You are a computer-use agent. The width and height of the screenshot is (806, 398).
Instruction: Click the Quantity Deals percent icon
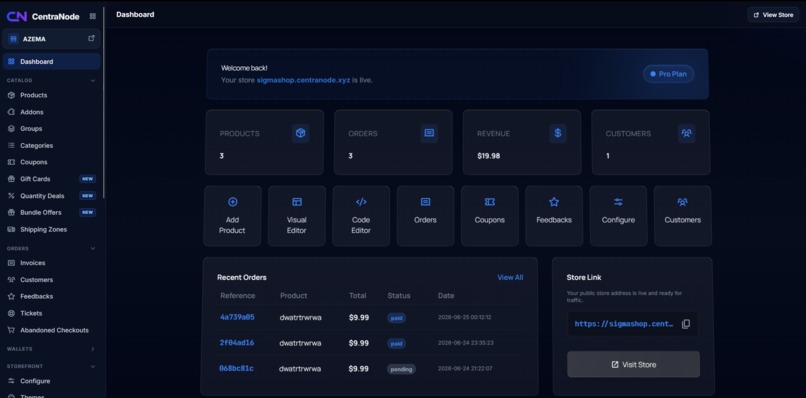point(11,196)
